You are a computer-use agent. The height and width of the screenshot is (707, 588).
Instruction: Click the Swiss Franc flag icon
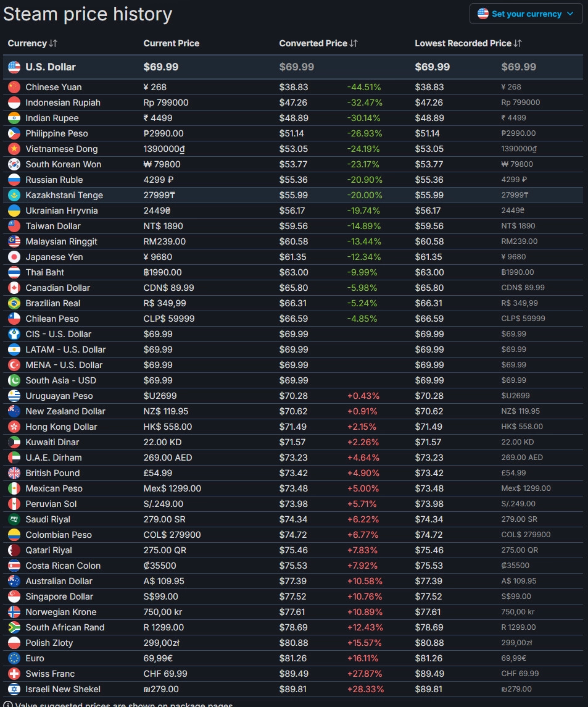pyautogui.click(x=14, y=674)
